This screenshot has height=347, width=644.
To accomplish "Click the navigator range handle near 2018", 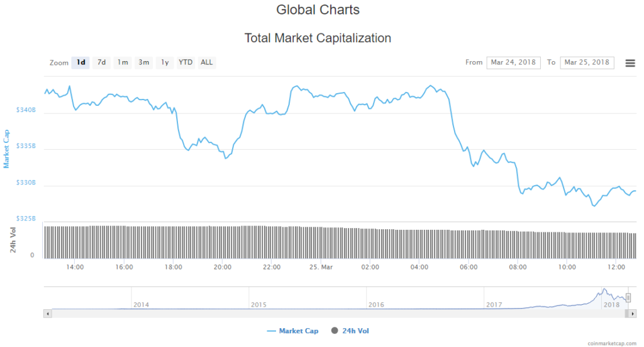I will (x=628, y=298).
